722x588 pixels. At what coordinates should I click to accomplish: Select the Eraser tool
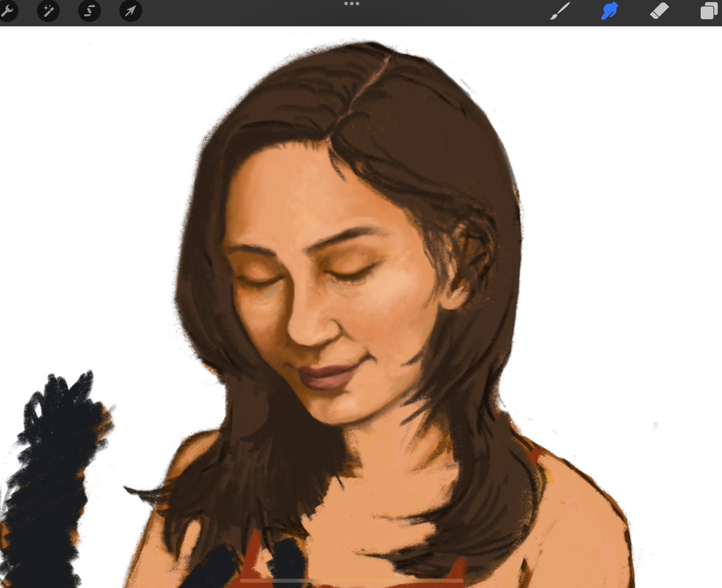point(659,11)
